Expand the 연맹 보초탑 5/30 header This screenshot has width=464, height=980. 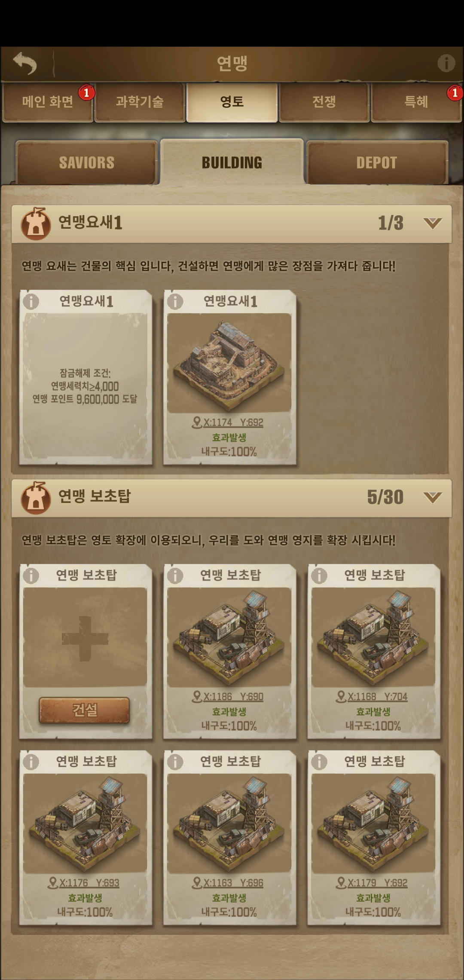pyautogui.click(x=232, y=498)
